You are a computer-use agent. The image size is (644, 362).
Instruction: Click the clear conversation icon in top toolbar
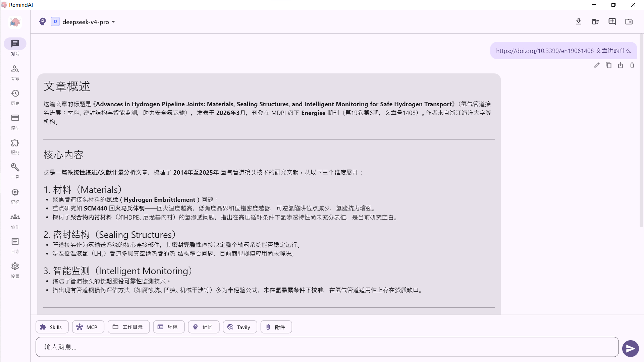click(x=595, y=22)
